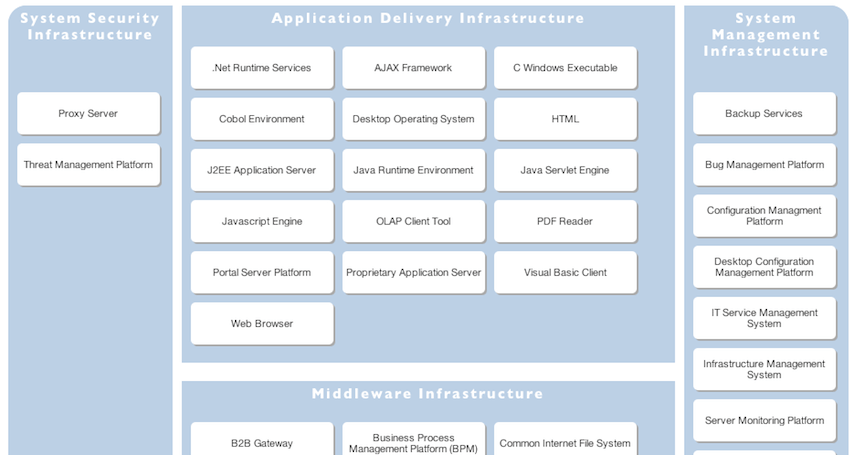Open the J2EE Application Server box
Viewport: 855px width, 455px height.
(262, 170)
